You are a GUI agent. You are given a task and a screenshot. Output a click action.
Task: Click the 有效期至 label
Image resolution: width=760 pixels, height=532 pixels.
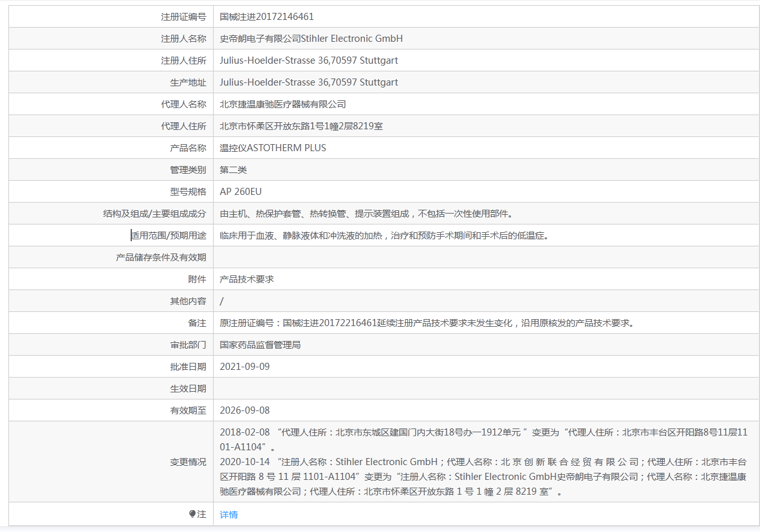[x=187, y=410]
